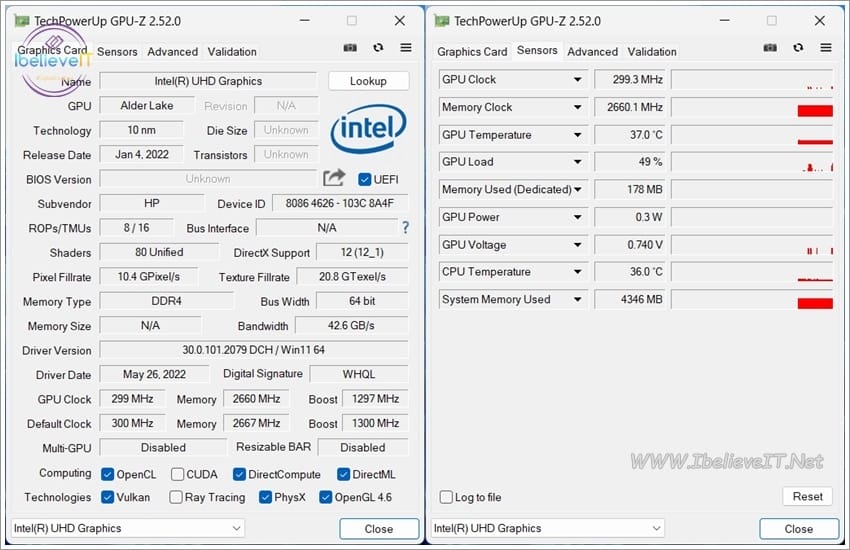850x550 pixels.
Task: Open GPU selector dropdown in left window
Action: [128, 528]
